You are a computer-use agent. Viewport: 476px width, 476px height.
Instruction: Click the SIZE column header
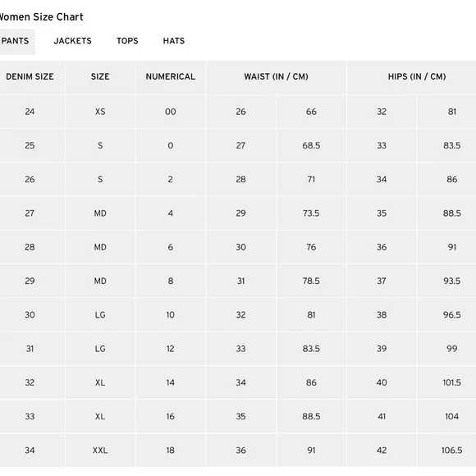100,77
